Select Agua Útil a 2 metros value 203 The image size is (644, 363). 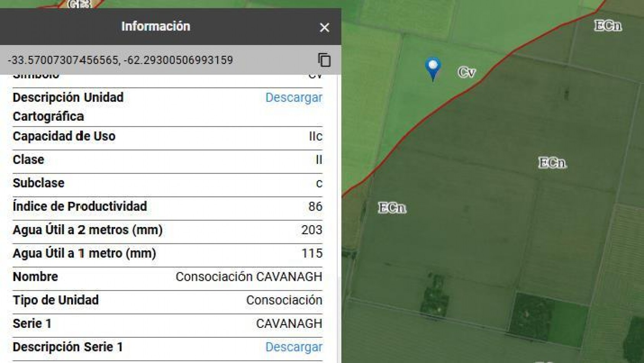coord(312,230)
